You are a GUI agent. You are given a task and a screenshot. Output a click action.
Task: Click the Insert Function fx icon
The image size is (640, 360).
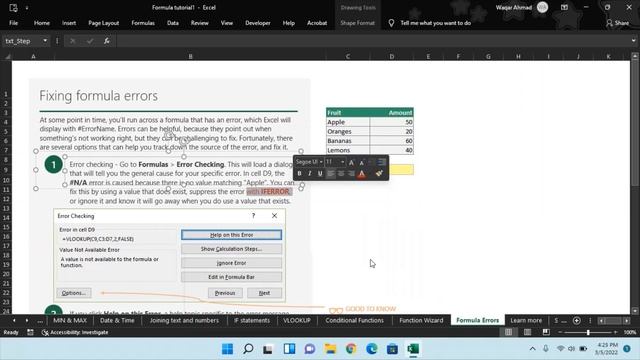107,41
